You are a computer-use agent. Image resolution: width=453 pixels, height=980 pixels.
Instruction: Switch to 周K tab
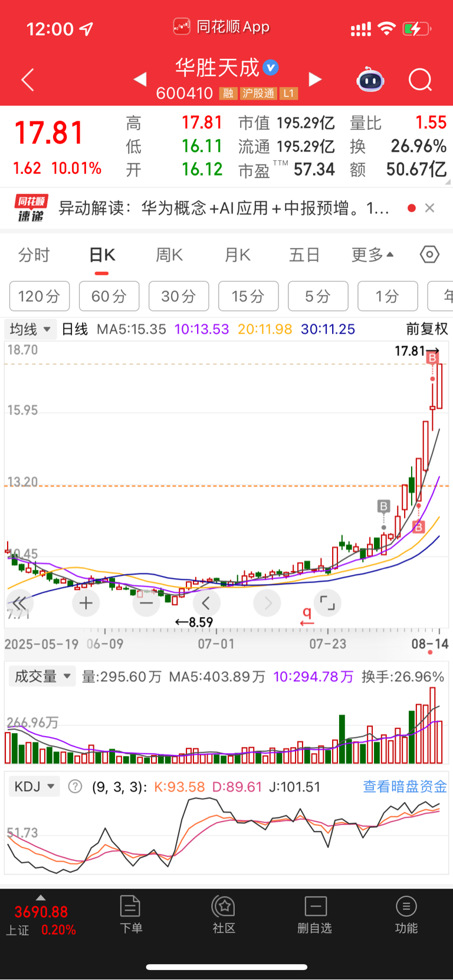point(169,255)
